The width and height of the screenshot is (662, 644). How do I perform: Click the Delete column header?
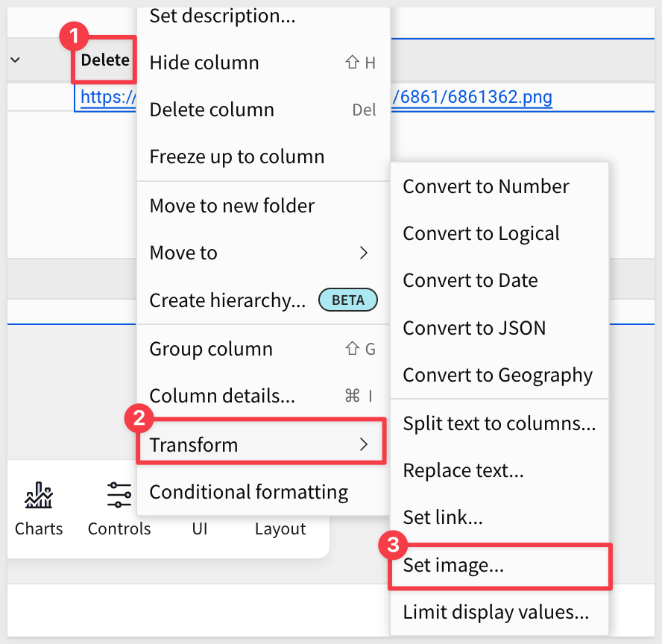(104, 60)
